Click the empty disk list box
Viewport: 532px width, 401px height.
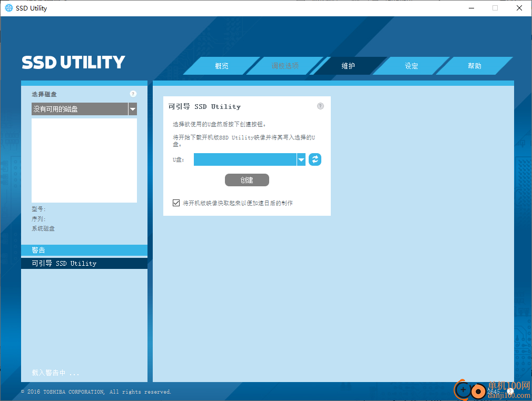pos(84,161)
